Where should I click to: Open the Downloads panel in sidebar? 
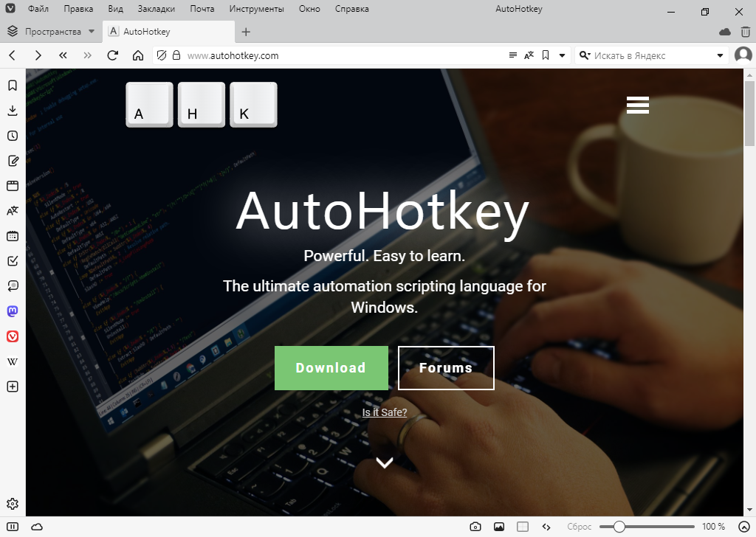(x=13, y=111)
